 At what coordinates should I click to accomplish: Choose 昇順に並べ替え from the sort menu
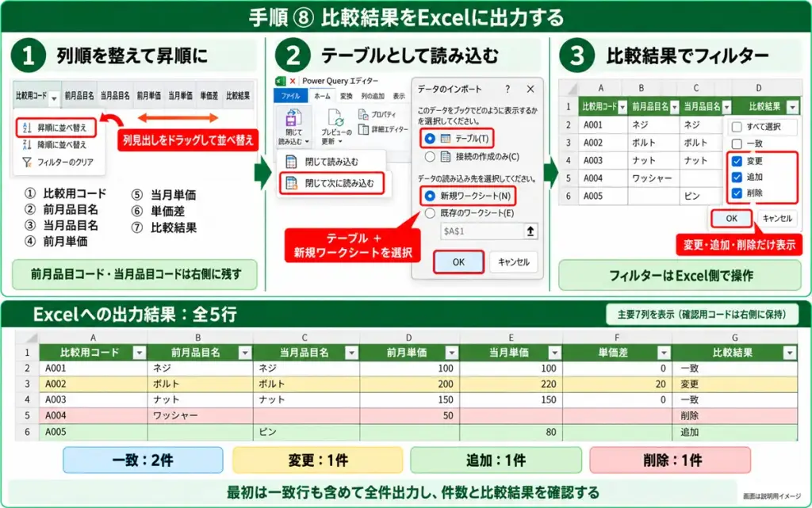pyautogui.click(x=56, y=128)
